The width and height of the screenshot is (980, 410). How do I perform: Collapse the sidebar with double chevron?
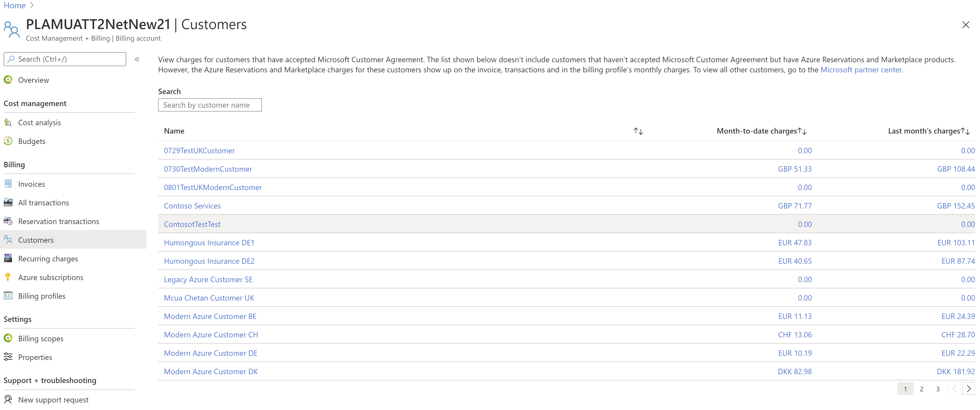[137, 59]
